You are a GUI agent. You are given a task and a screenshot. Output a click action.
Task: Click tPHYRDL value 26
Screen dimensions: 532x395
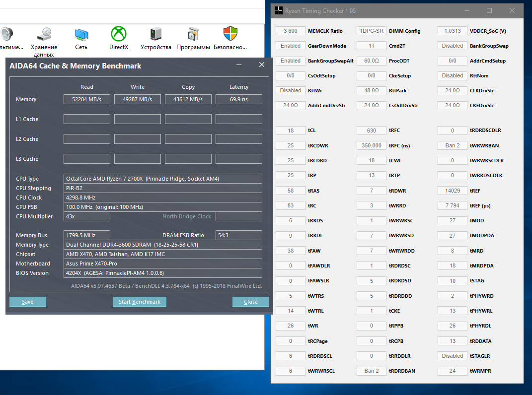pyautogui.click(x=452, y=326)
